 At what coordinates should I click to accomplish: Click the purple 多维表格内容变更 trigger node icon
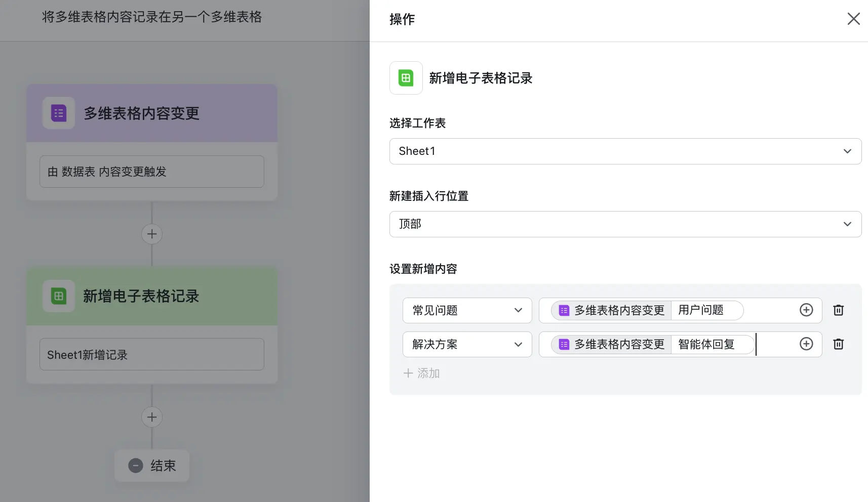59,113
